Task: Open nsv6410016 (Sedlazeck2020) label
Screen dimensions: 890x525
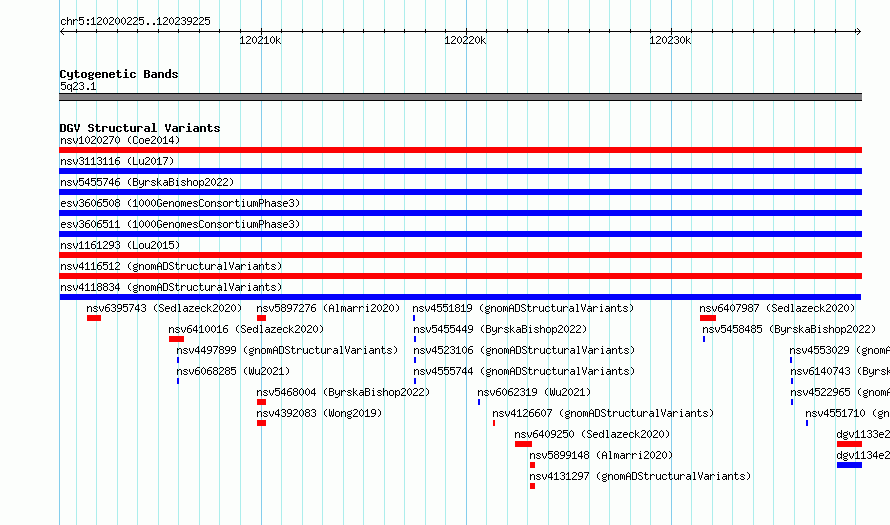Action: point(246,329)
